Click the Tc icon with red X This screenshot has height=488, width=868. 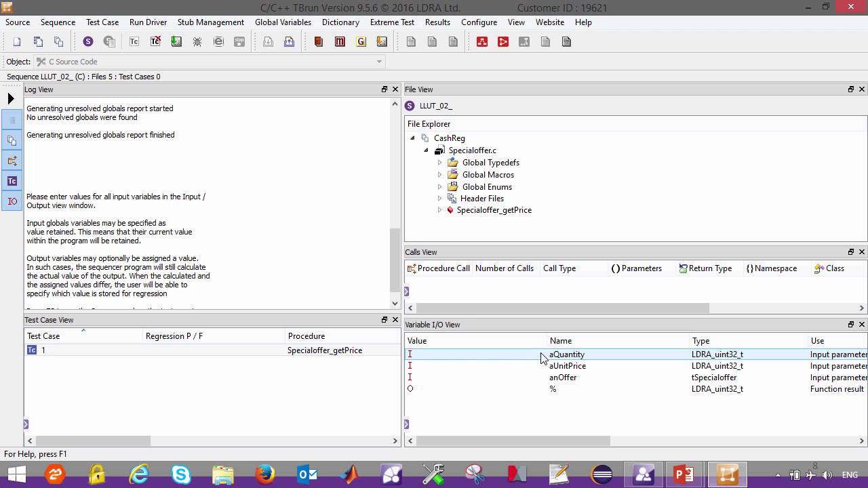155,42
